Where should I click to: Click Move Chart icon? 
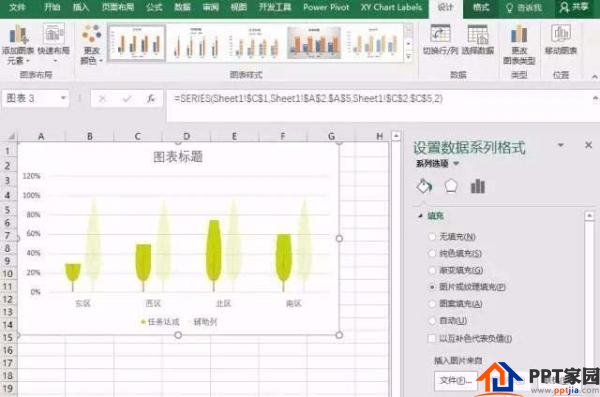(561, 40)
